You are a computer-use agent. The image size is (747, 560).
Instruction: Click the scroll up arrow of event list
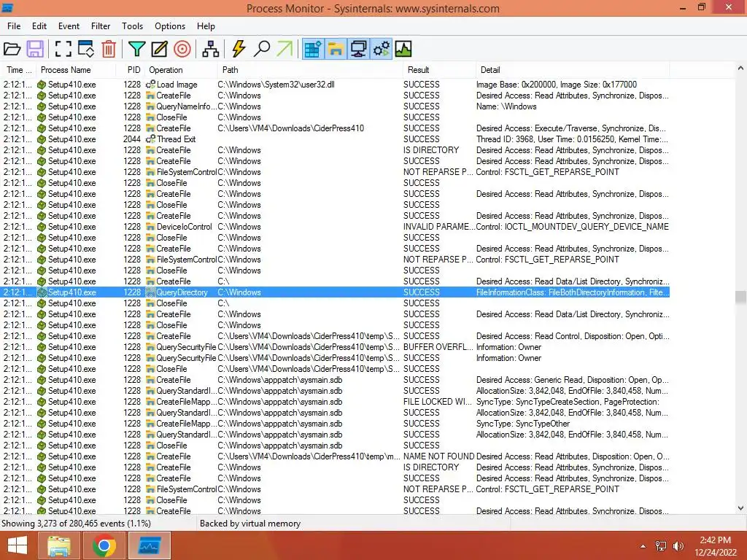click(740, 68)
